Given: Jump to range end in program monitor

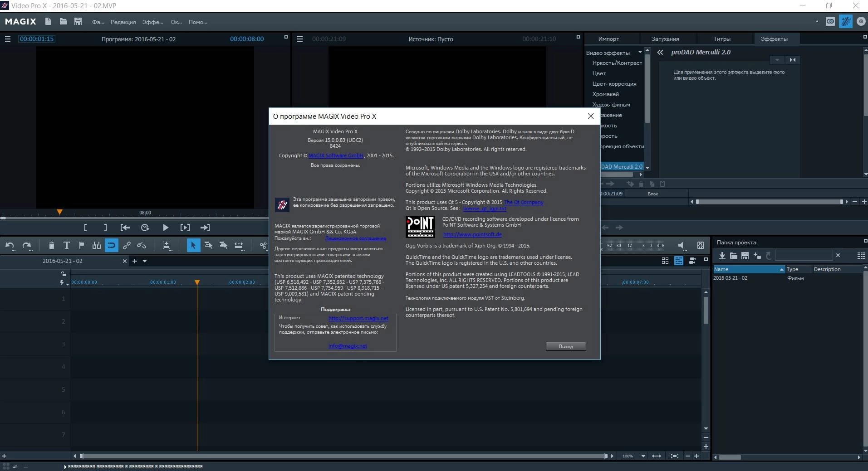Looking at the screenshot, I should click(x=205, y=228).
